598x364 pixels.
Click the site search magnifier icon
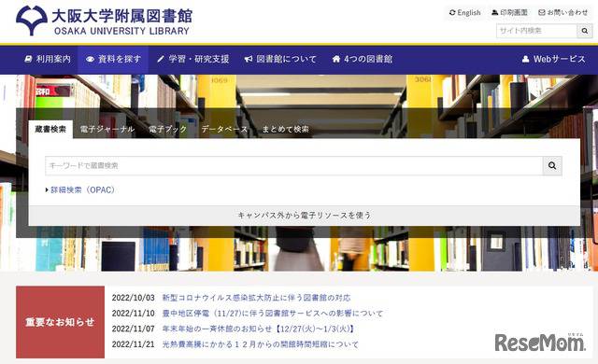(x=585, y=31)
